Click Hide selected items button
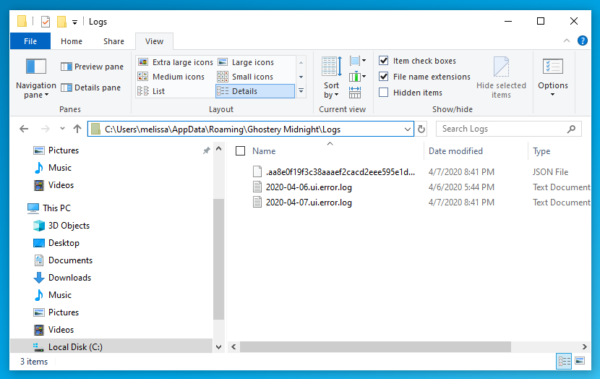 501,78
